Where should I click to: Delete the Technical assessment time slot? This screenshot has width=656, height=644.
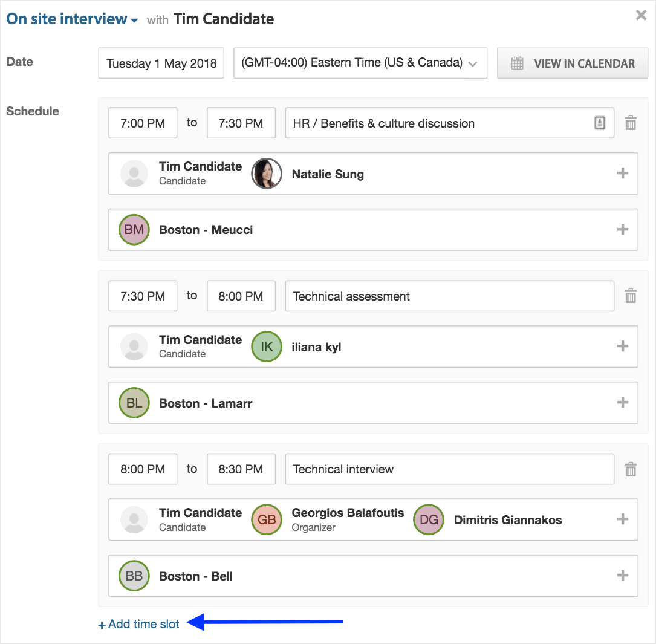[631, 296]
